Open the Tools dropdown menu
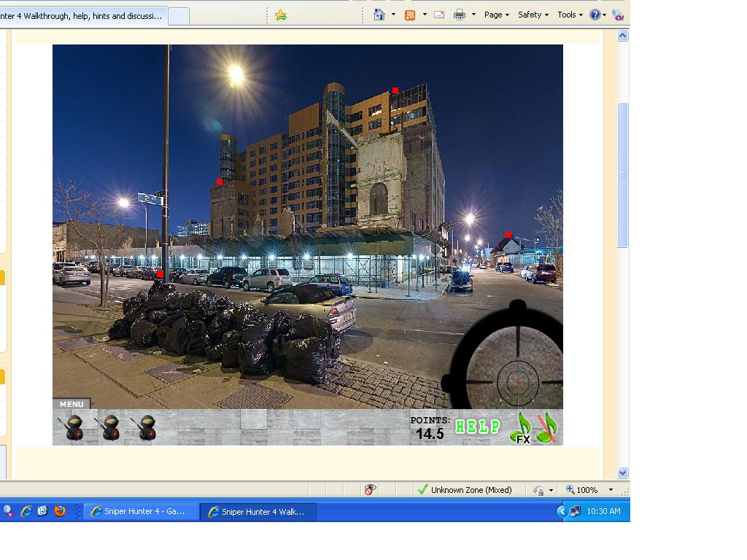 tap(570, 15)
